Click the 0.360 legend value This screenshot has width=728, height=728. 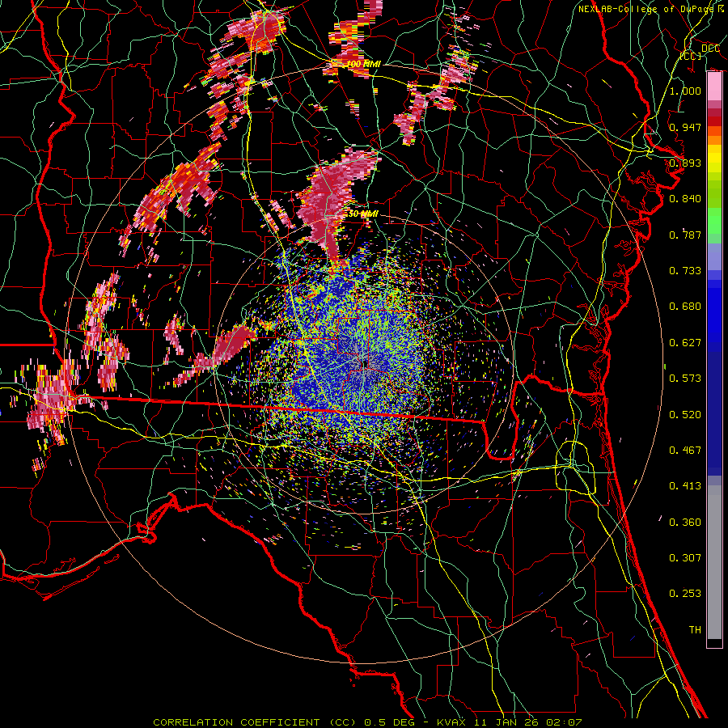[x=685, y=523]
